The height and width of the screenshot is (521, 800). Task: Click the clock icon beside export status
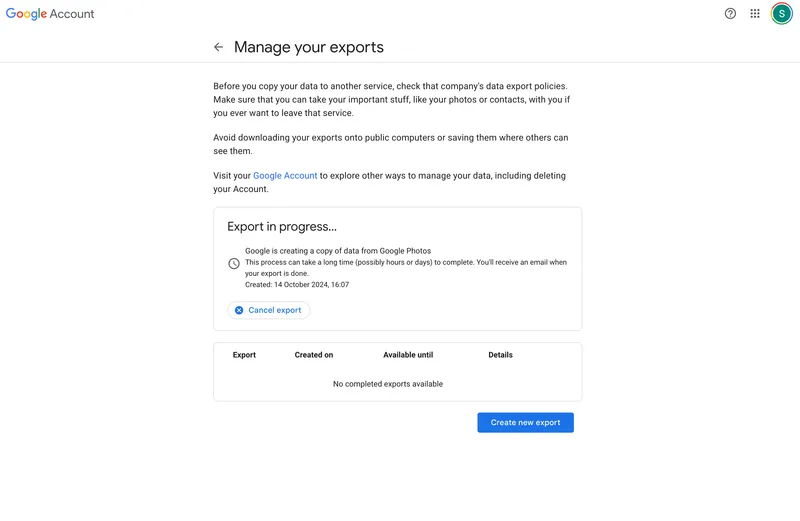pos(234,263)
